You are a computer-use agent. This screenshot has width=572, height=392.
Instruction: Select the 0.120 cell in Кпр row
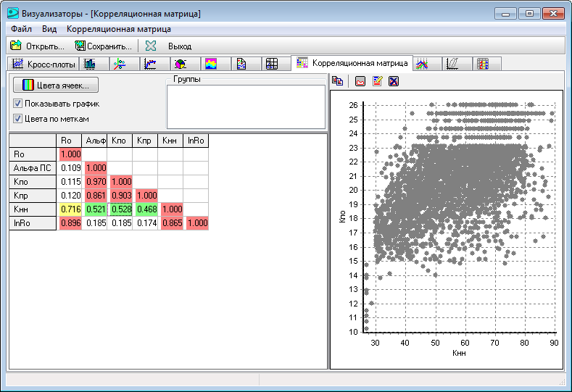pos(70,196)
